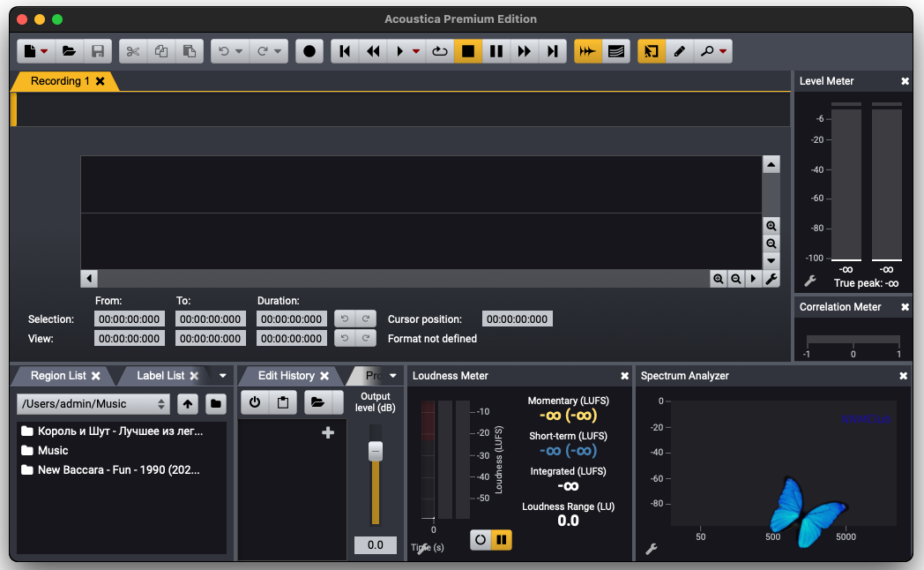Cut the selection with the scissors icon
This screenshot has height=570, width=924.
(133, 51)
